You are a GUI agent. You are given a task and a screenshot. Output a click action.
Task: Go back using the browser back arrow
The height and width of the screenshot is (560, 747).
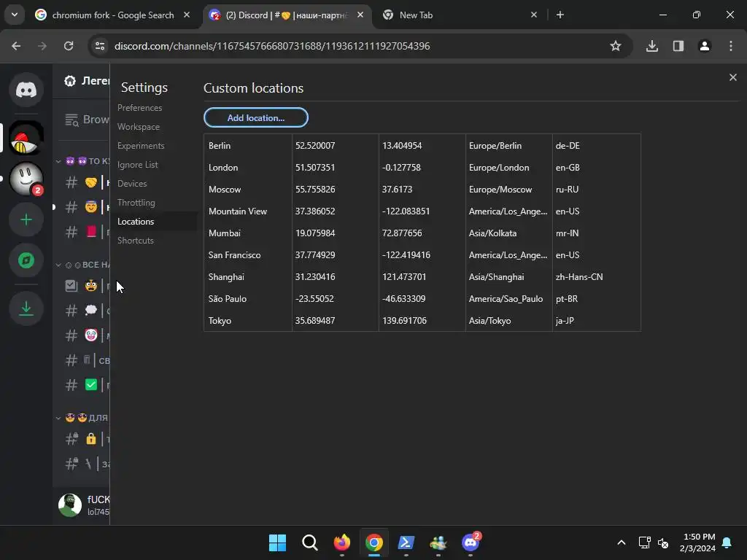(16, 46)
